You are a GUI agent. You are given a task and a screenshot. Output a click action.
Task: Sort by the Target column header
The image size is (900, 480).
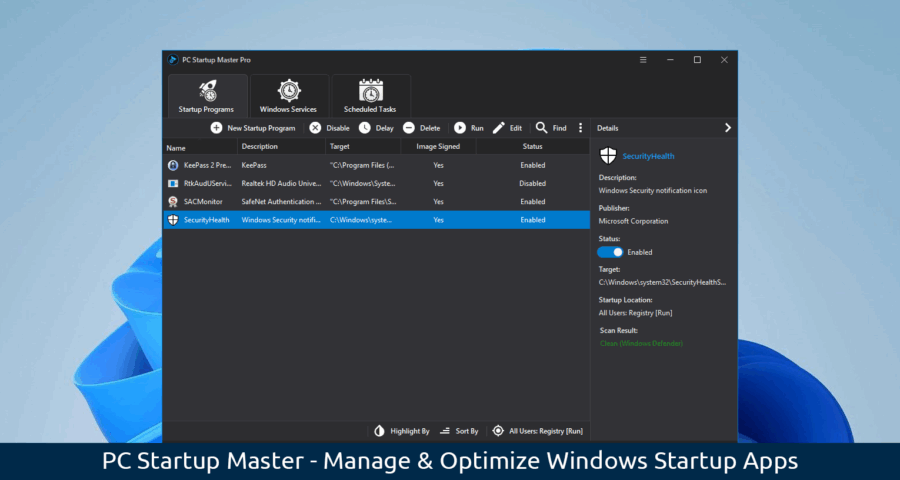[x=363, y=146]
